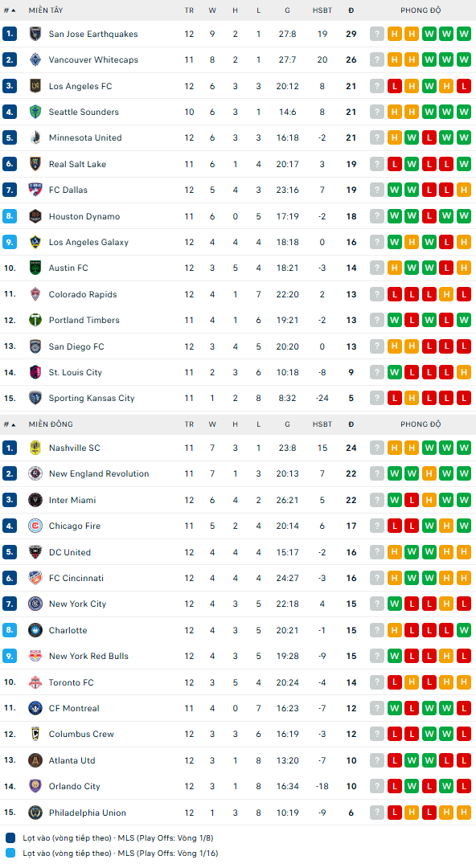The width and height of the screenshot is (476, 868).
Task: Open the Minnesota United team link
Action: (x=85, y=138)
